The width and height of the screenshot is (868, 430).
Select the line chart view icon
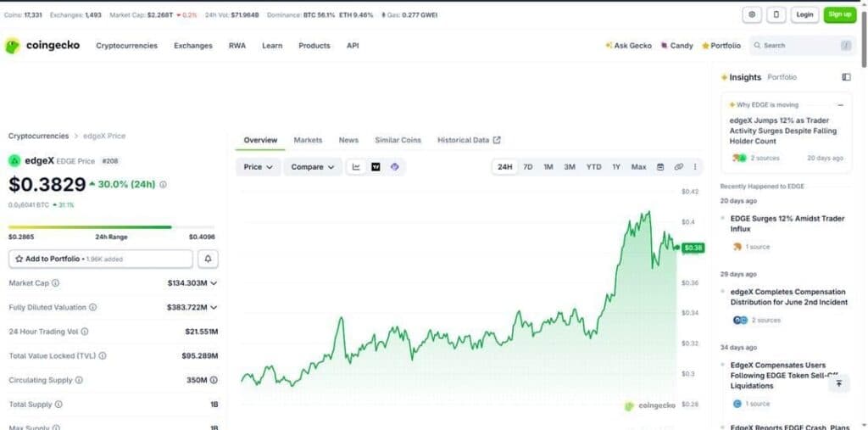click(x=357, y=167)
